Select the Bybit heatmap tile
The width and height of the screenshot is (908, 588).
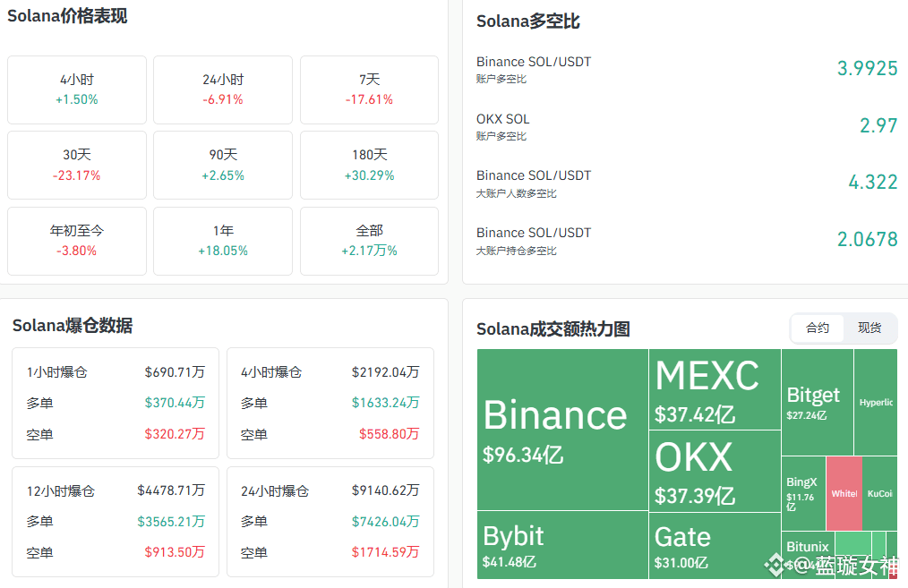pyautogui.click(x=562, y=544)
